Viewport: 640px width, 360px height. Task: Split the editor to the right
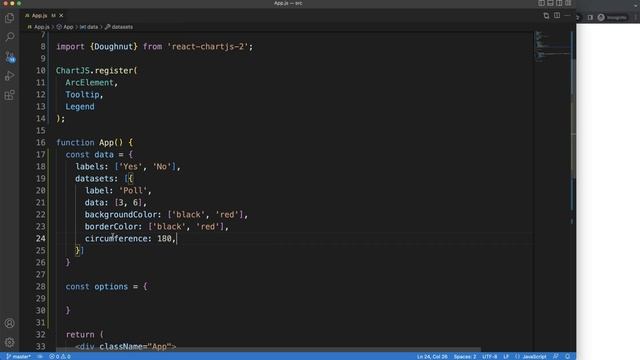[x=557, y=16]
